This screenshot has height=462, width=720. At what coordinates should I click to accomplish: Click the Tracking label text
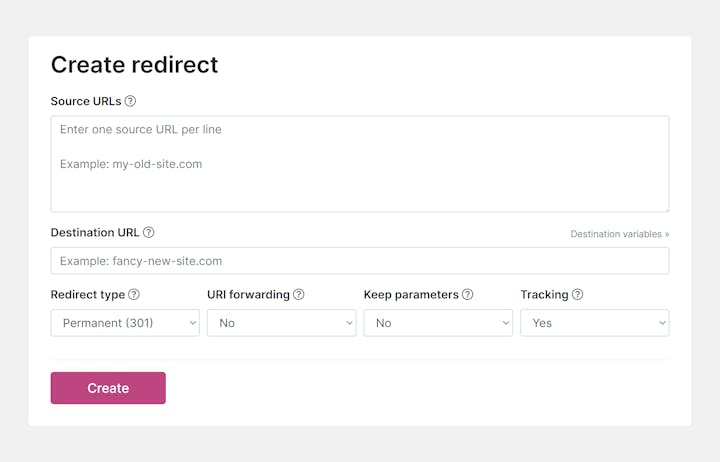[x=544, y=295]
